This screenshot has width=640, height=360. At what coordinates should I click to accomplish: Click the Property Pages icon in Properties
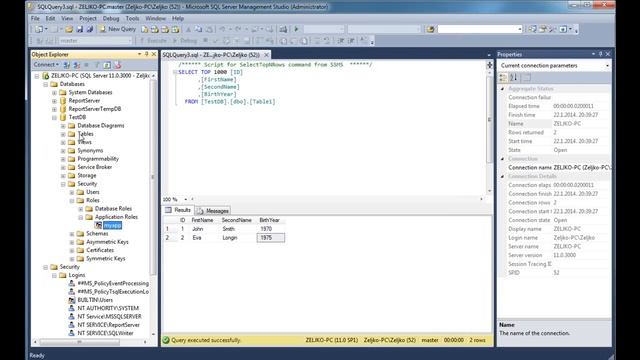point(527,77)
